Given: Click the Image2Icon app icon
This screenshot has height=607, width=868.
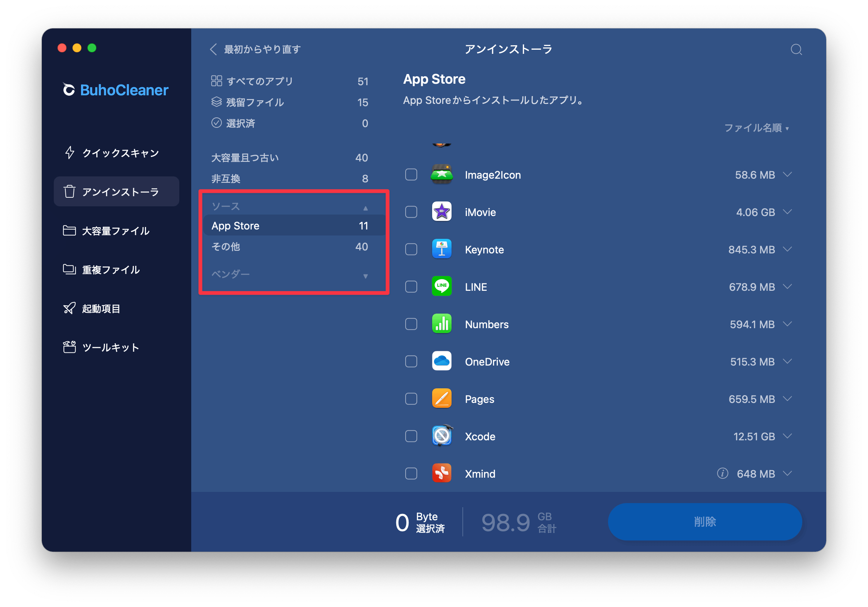Looking at the screenshot, I should (x=441, y=175).
